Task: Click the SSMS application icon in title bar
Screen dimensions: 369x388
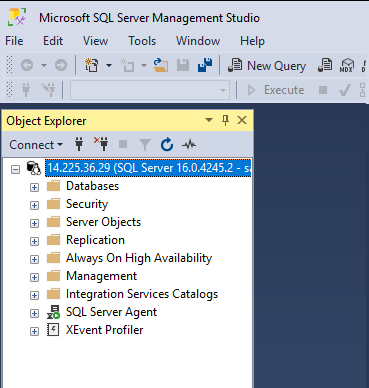Action: coord(17,17)
